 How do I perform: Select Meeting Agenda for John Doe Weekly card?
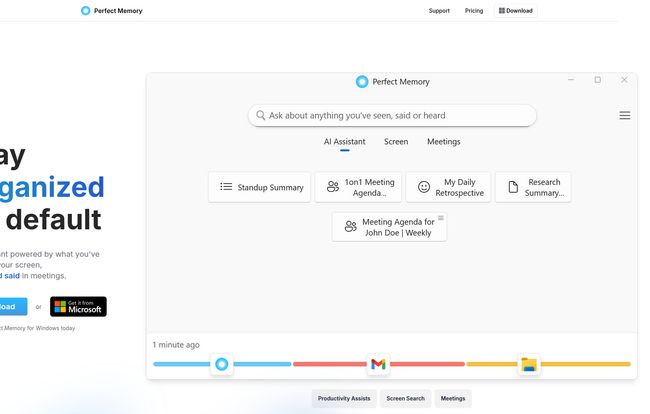[x=389, y=227]
